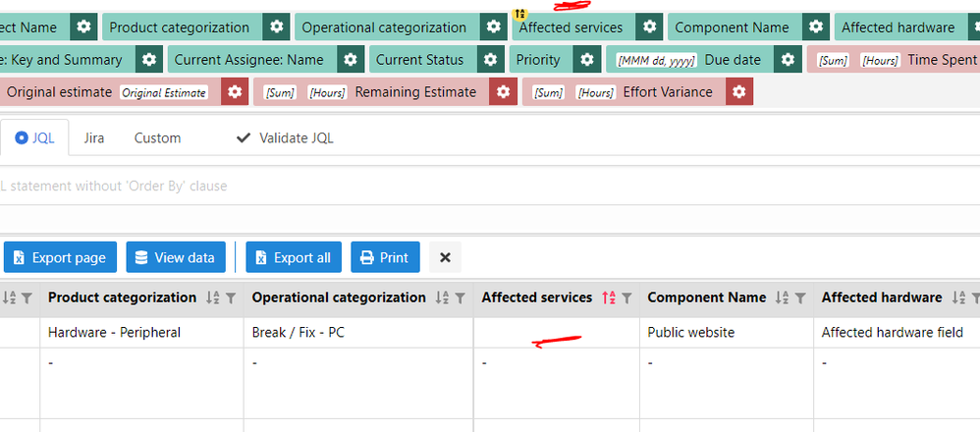Viewport: 980px width, 432px height.
Task: Open gear settings for Project Name field
Action: 83,27
